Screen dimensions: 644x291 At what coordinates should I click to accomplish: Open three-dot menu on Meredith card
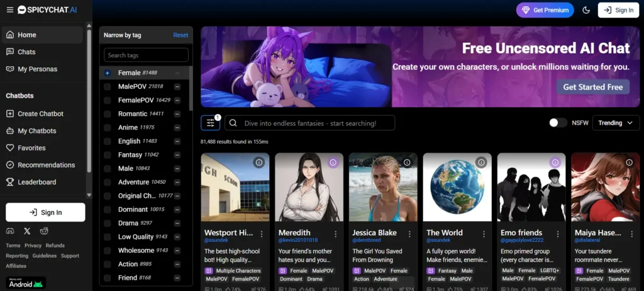click(x=336, y=234)
